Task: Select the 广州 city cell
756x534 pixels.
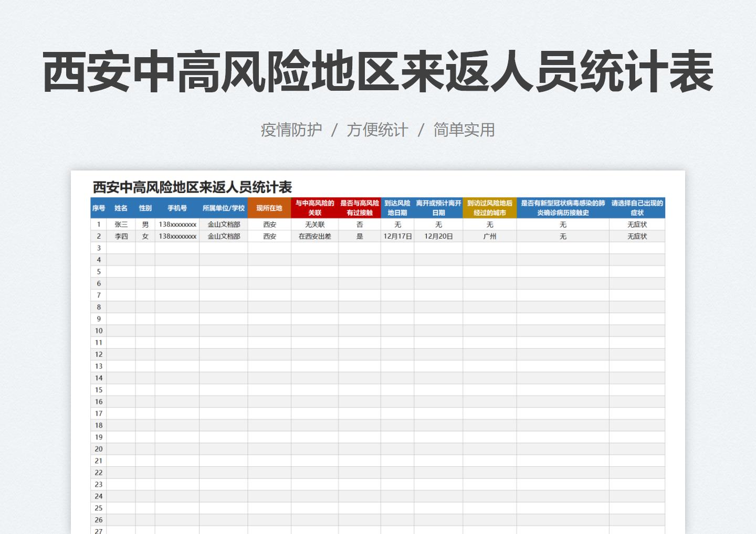Action: (489, 236)
